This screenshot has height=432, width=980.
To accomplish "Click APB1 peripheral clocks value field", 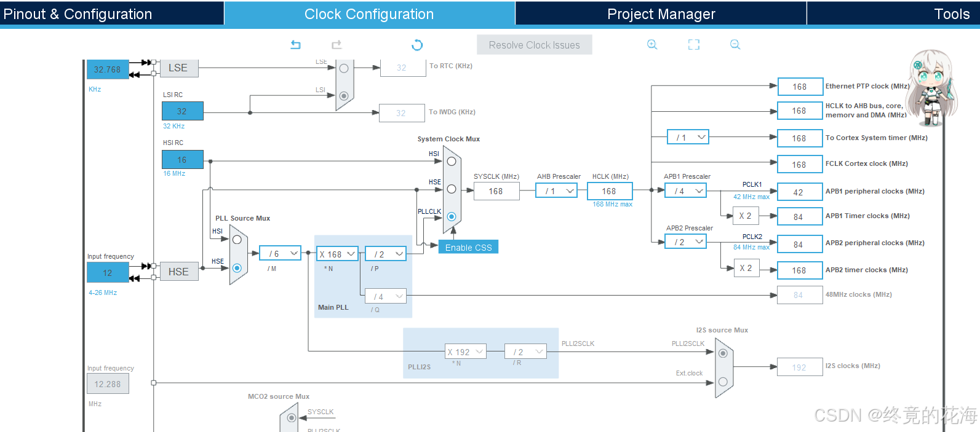I will (800, 192).
